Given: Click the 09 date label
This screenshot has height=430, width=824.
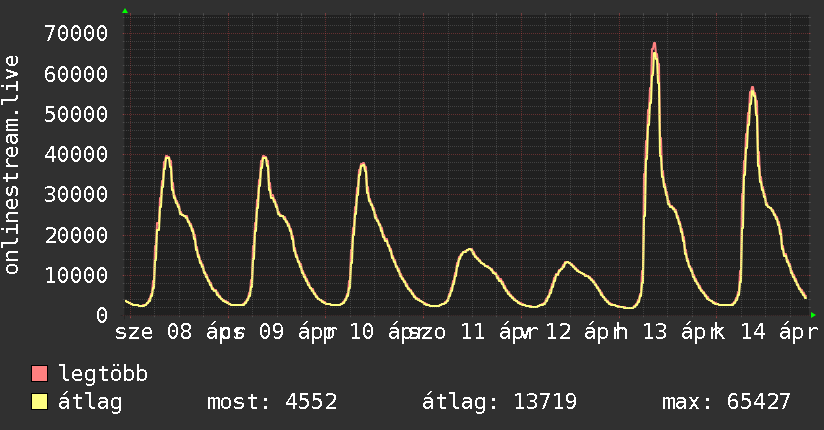Looking at the screenshot, I should point(271,332).
